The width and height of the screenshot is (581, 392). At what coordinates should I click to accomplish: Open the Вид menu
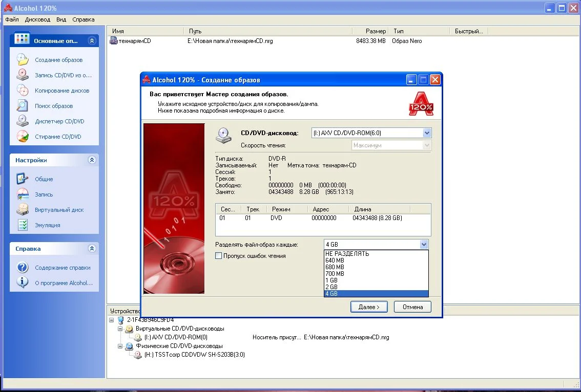pyautogui.click(x=61, y=19)
